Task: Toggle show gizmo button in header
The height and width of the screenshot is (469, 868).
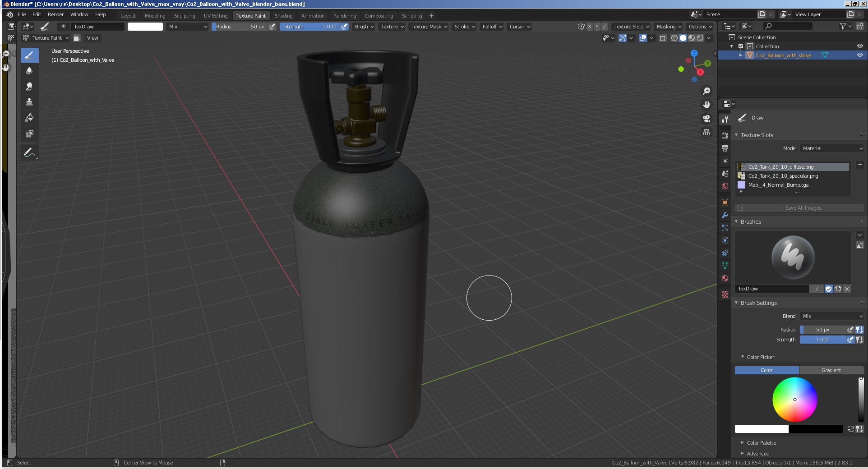Action: pos(623,38)
